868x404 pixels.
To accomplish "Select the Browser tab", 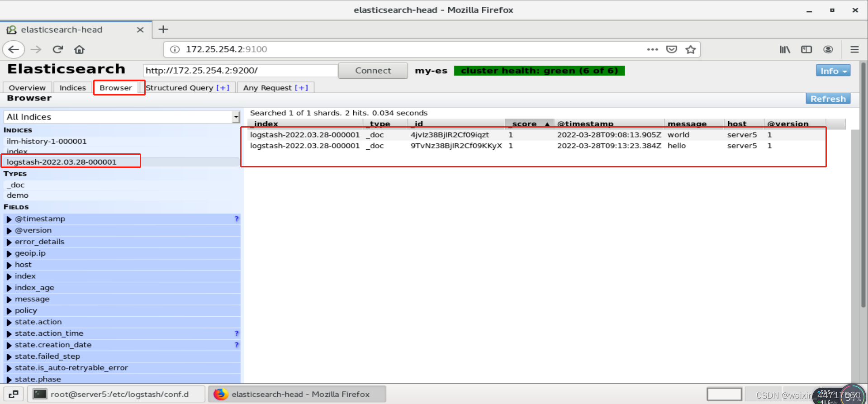I will click(116, 88).
